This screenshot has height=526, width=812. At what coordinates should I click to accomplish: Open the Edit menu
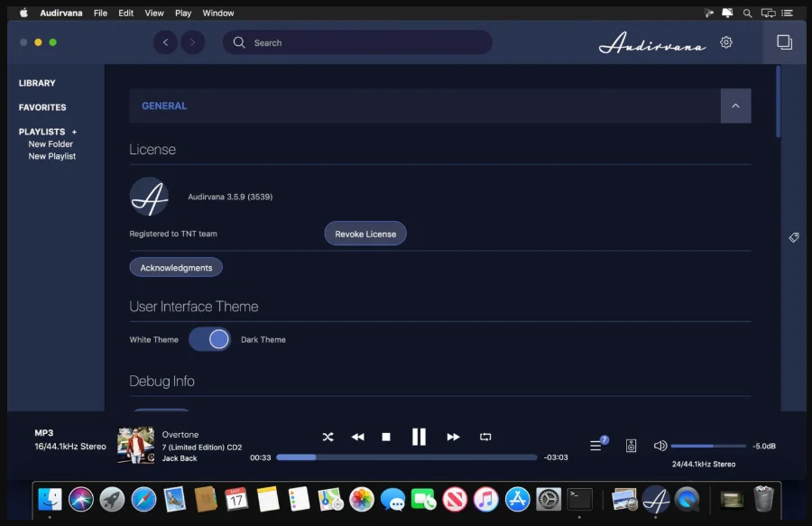pos(125,13)
